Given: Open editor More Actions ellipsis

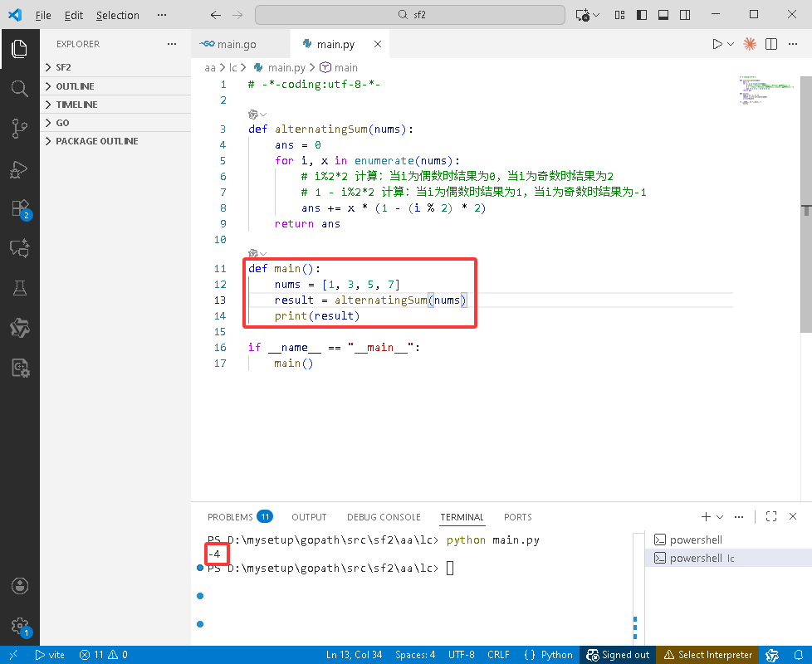Looking at the screenshot, I should tap(793, 44).
